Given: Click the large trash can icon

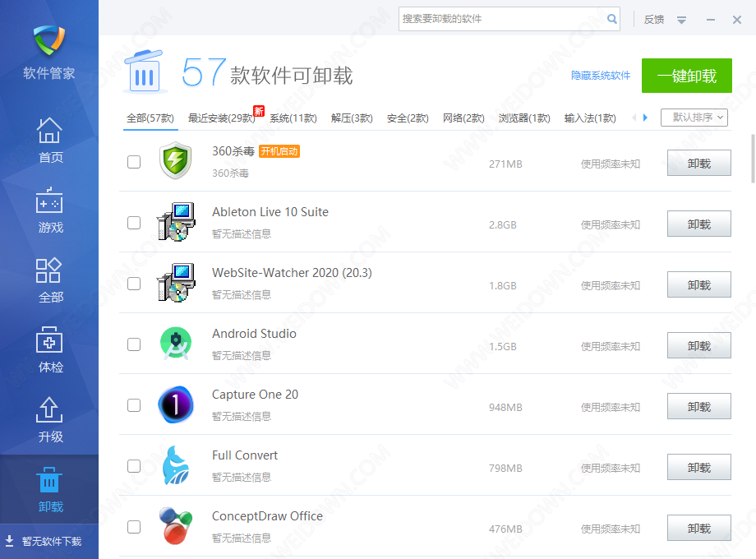Looking at the screenshot, I should click(145, 72).
